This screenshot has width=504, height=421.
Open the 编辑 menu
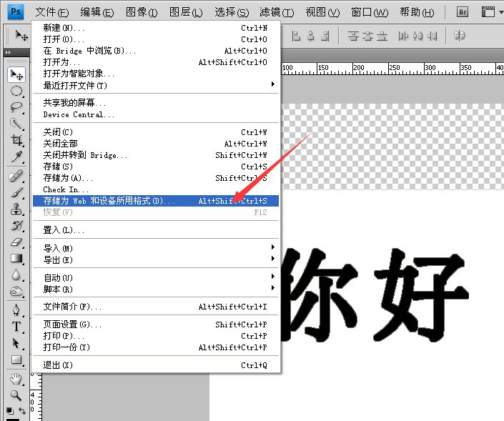click(97, 12)
